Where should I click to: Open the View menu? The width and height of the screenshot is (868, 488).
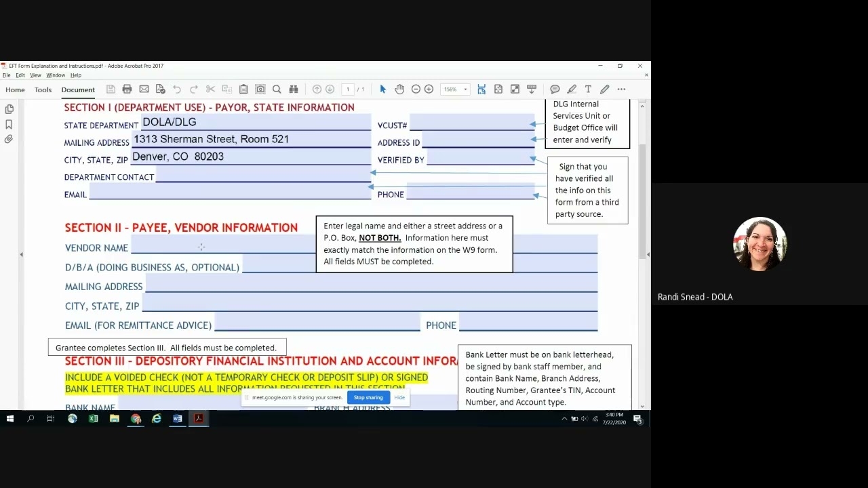point(35,75)
